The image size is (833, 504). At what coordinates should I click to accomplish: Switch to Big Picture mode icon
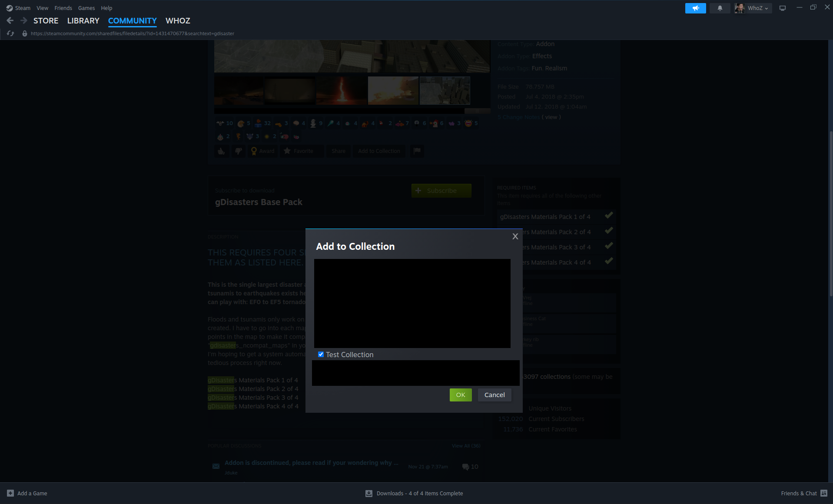(x=783, y=8)
